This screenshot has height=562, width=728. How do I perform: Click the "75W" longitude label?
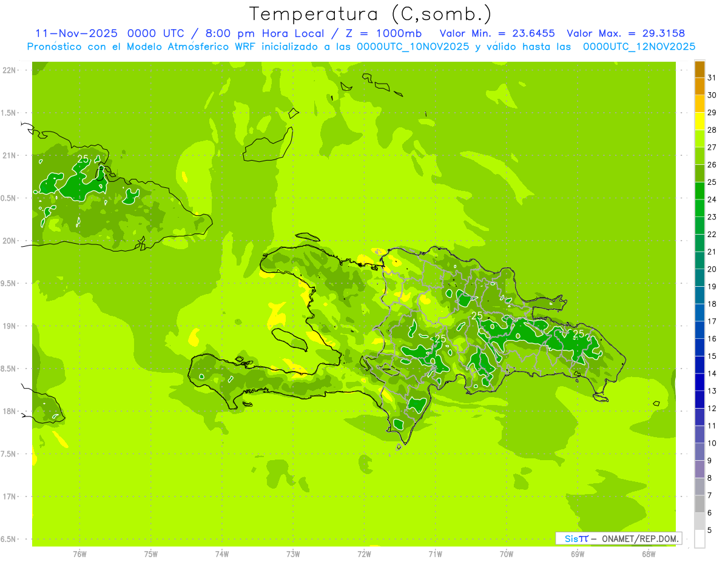point(151,554)
